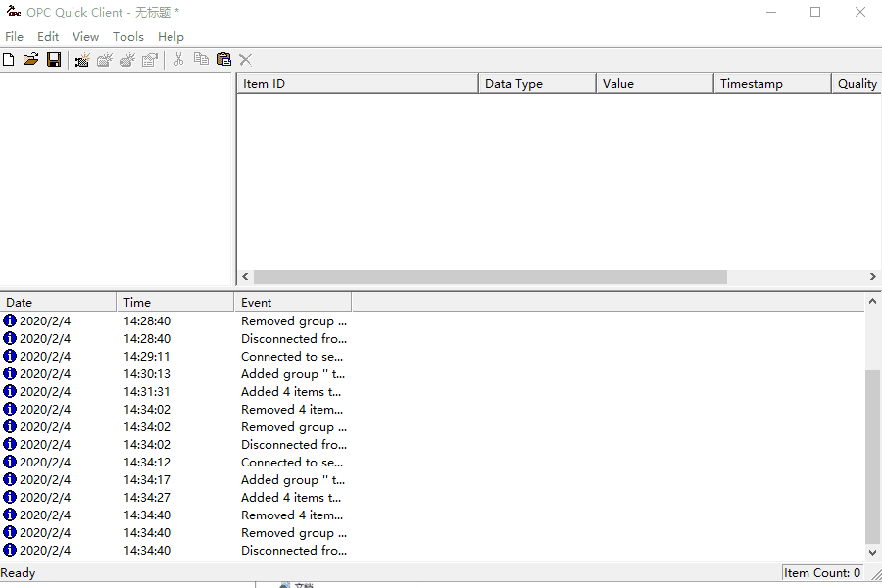Select the 14:34:40 Removed 4 items entry

[175, 514]
